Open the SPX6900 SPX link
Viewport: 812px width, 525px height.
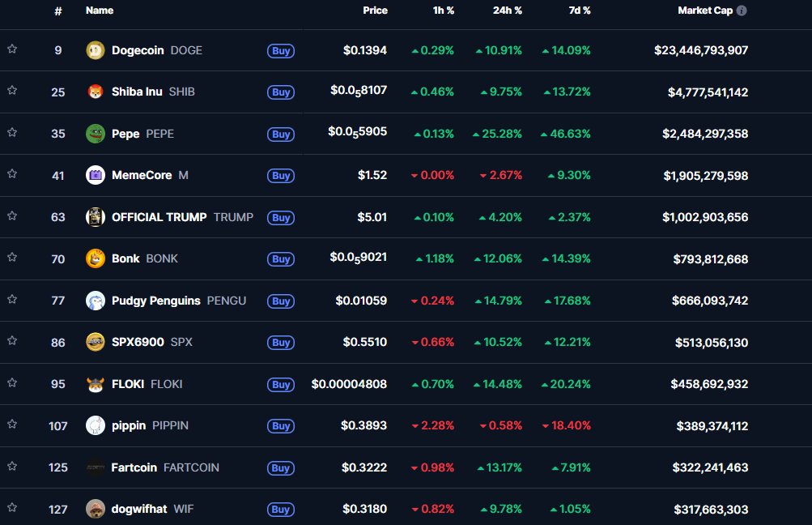click(x=151, y=342)
